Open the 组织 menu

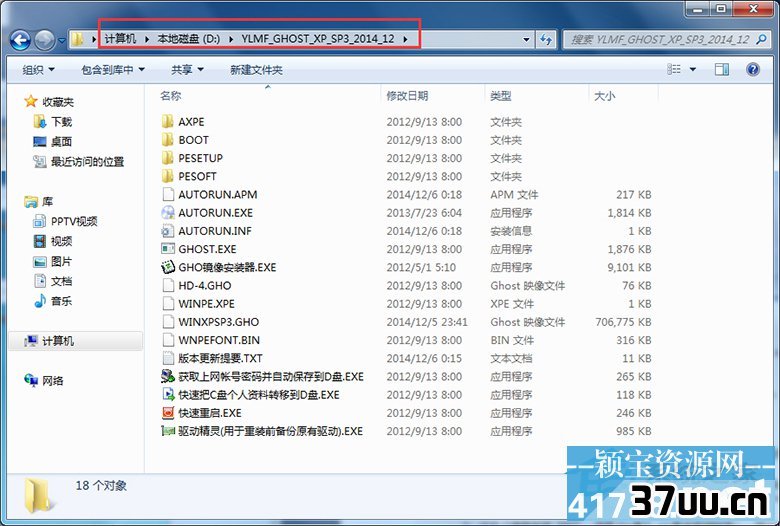(x=38, y=70)
